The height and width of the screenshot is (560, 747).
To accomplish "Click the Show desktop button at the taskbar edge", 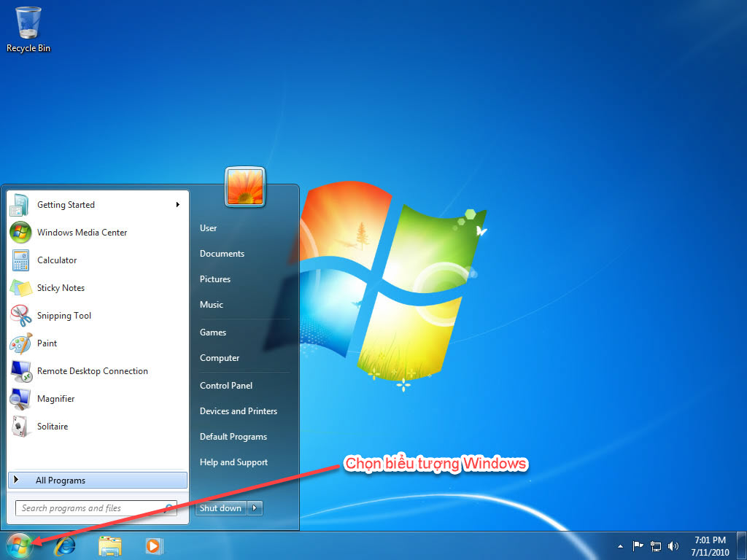I will pyautogui.click(x=742, y=545).
